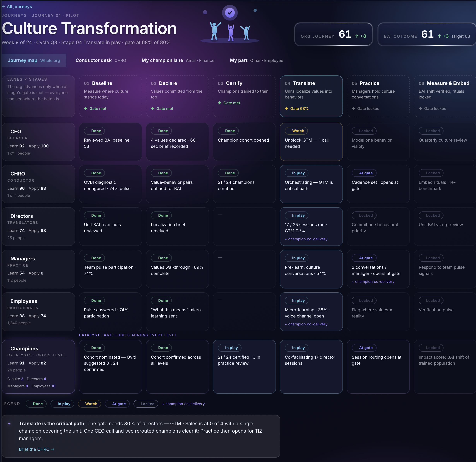Screen dimensions: 476x462
Task: Open the Directors Translators lane card
Action: [x=38, y=227]
